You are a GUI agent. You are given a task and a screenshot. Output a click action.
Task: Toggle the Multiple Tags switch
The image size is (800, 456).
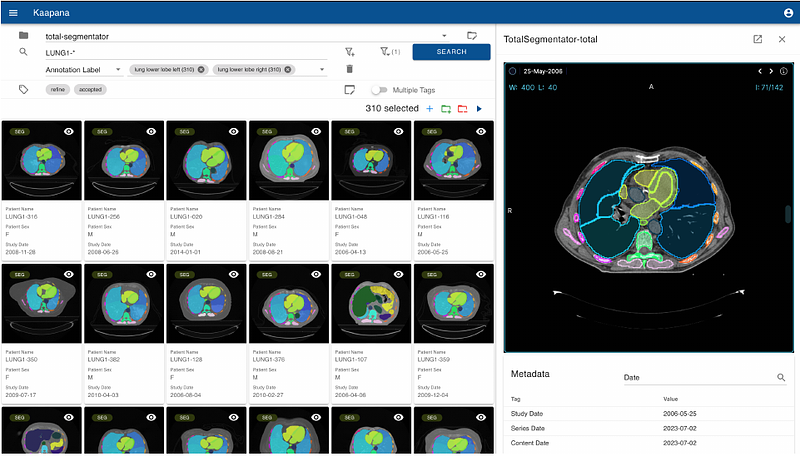tap(379, 90)
